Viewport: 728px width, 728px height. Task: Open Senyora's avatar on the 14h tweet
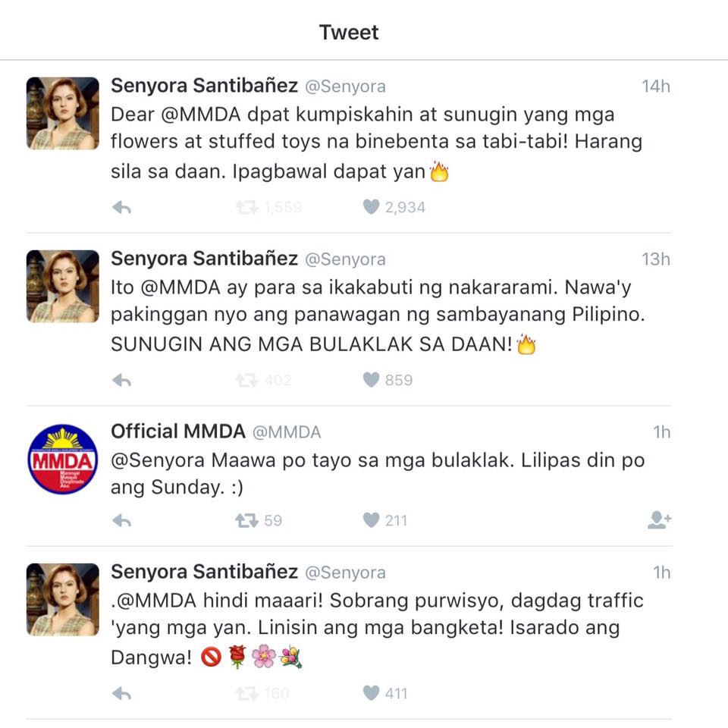[x=63, y=113]
